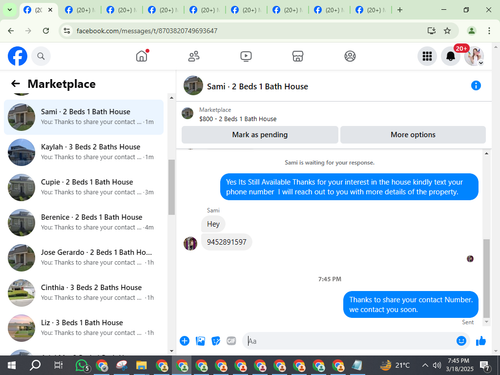The width and height of the screenshot is (500, 375).
Task: Click the chat scroll up arrow
Action: (x=487, y=154)
